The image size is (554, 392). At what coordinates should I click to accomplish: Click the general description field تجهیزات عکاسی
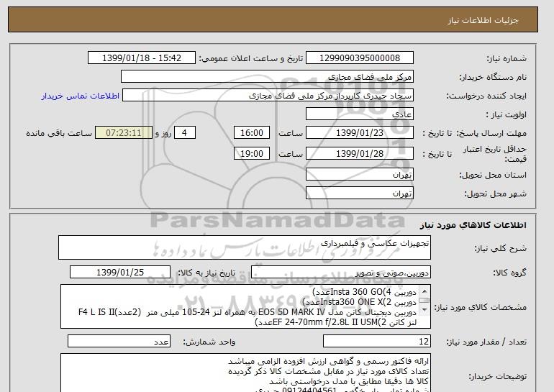(x=245, y=247)
